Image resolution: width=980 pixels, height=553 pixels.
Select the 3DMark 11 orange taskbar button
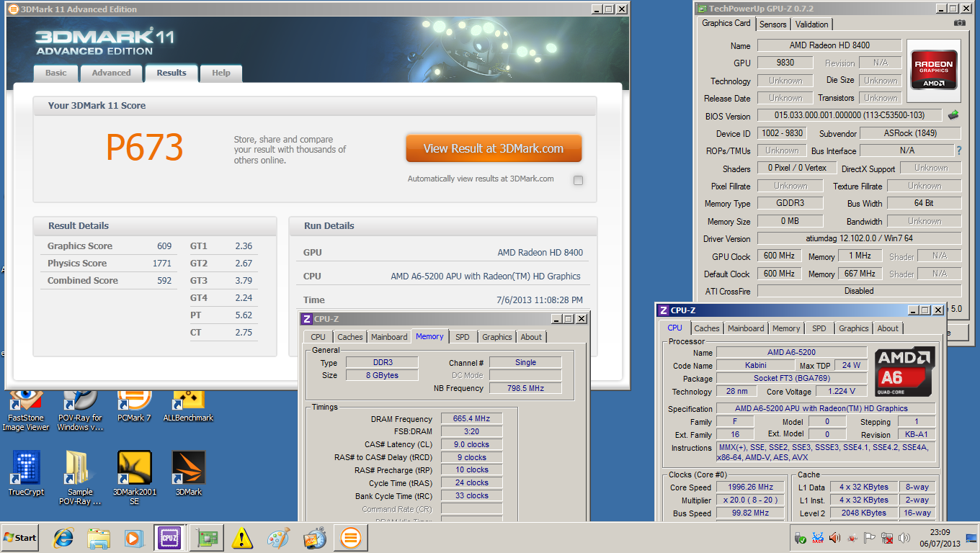[x=351, y=538]
